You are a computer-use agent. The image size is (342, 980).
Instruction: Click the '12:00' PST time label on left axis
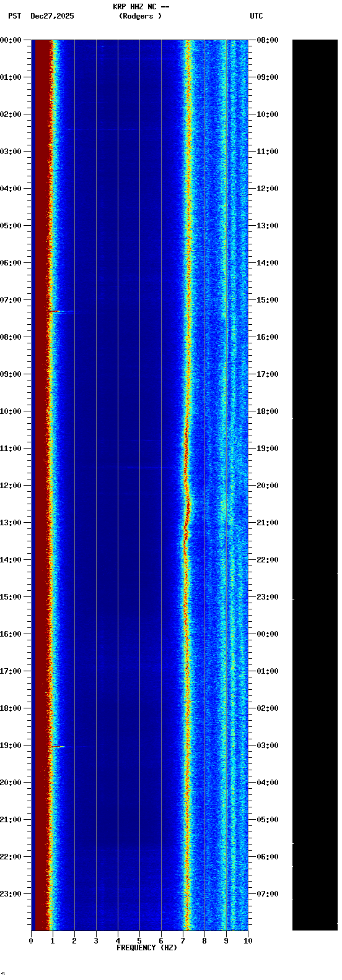click(x=11, y=486)
